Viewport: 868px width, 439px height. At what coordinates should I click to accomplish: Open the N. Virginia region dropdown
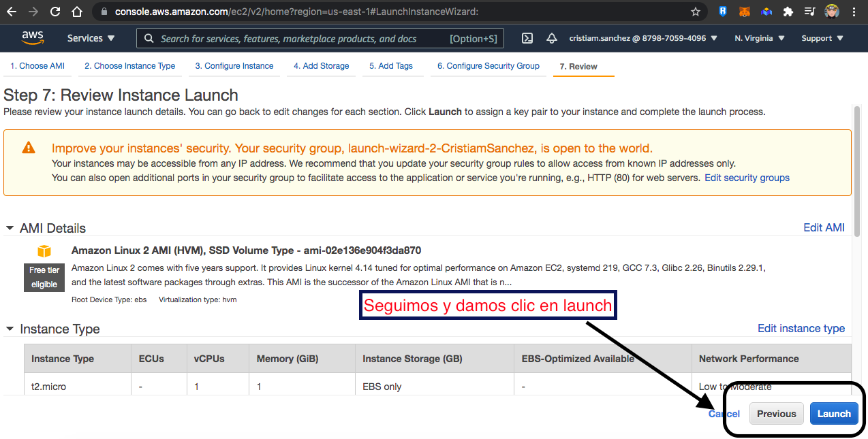[x=759, y=39]
